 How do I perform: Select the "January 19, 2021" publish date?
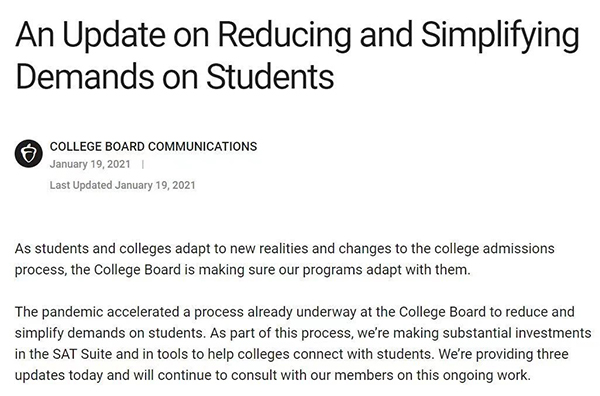click(90, 164)
